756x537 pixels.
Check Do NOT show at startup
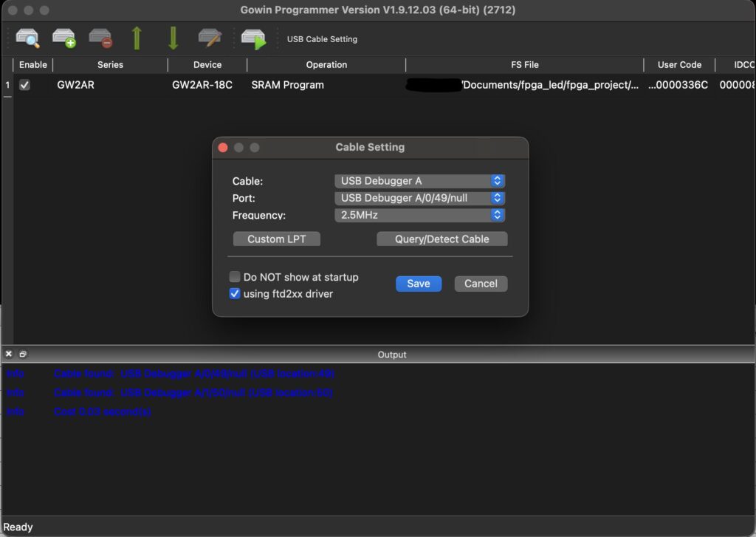235,276
